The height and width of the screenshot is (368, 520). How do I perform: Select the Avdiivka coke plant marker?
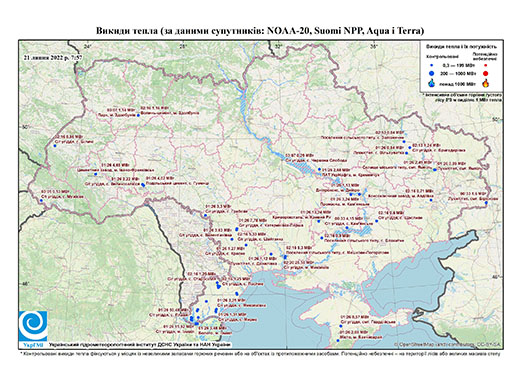(x=431, y=200)
